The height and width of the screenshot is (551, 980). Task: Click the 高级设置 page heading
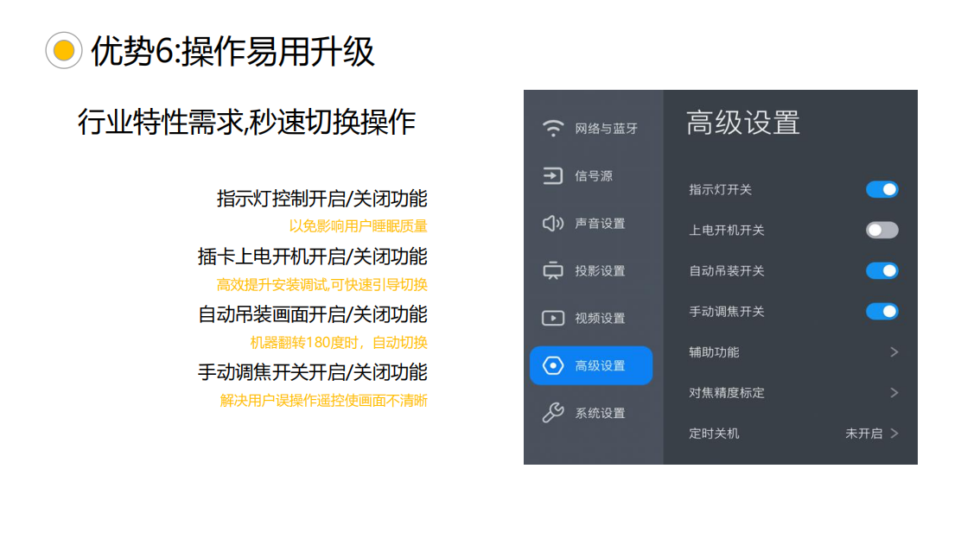tap(742, 123)
